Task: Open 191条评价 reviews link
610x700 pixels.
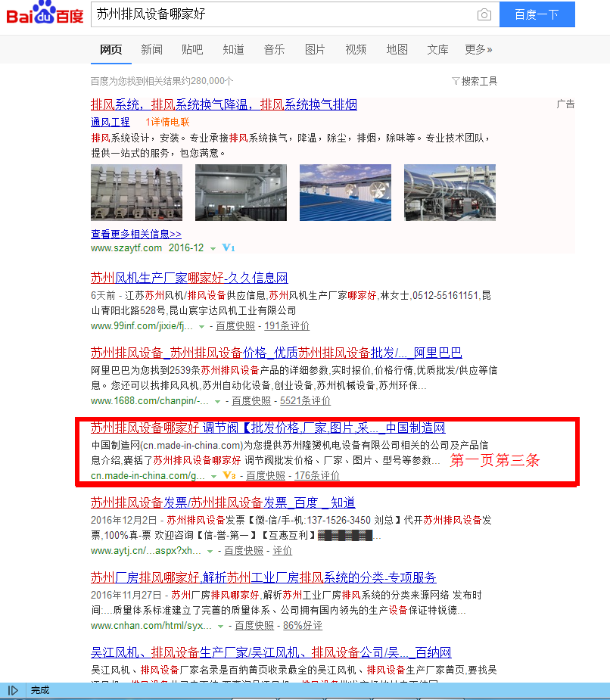Action: tap(287, 326)
